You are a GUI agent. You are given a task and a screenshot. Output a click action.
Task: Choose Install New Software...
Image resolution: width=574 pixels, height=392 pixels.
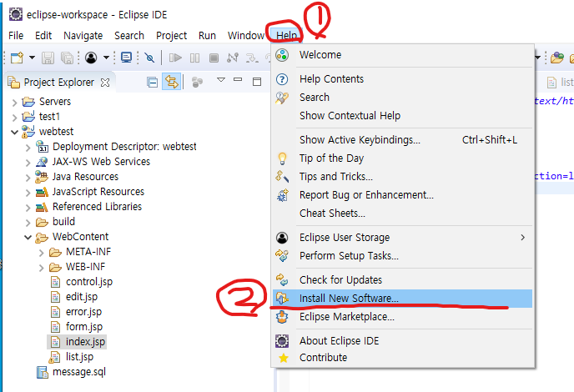pyautogui.click(x=402, y=299)
